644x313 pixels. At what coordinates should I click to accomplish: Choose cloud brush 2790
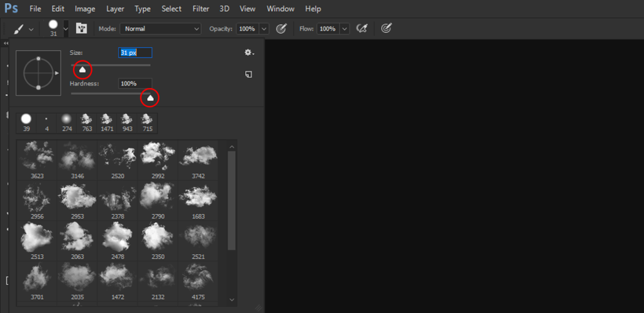coord(158,200)
